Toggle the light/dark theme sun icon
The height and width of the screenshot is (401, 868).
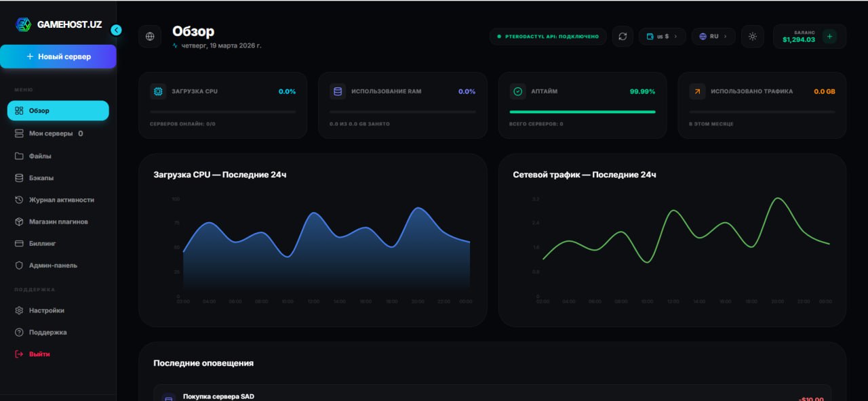(x=752, y=36)
